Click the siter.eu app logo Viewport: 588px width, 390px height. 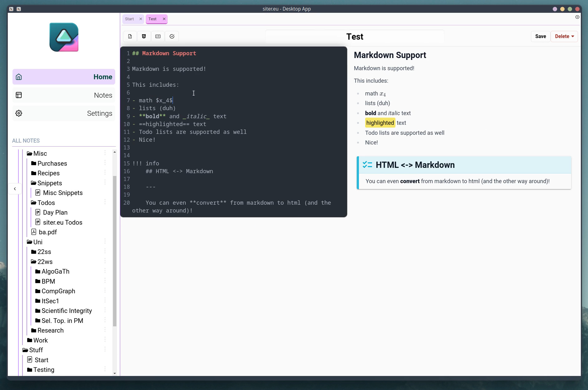click(64, 37)
